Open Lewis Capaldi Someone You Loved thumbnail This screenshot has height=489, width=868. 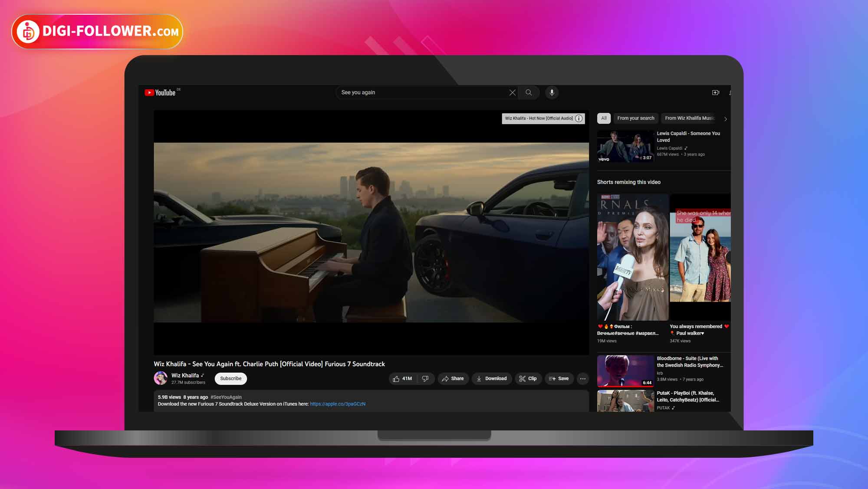pyautogui.click(x=625, y=147)
